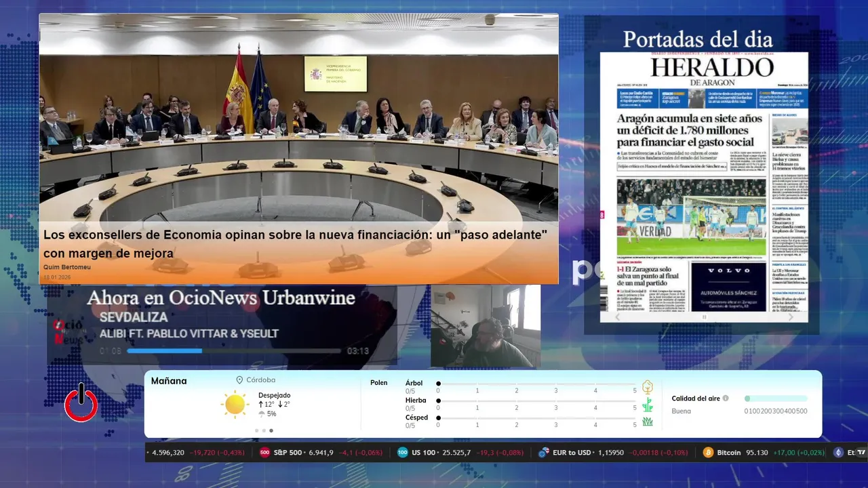The image size is (868, 488).
Task: Click the EUR to USD currency icon
Action: pos(543,453)
